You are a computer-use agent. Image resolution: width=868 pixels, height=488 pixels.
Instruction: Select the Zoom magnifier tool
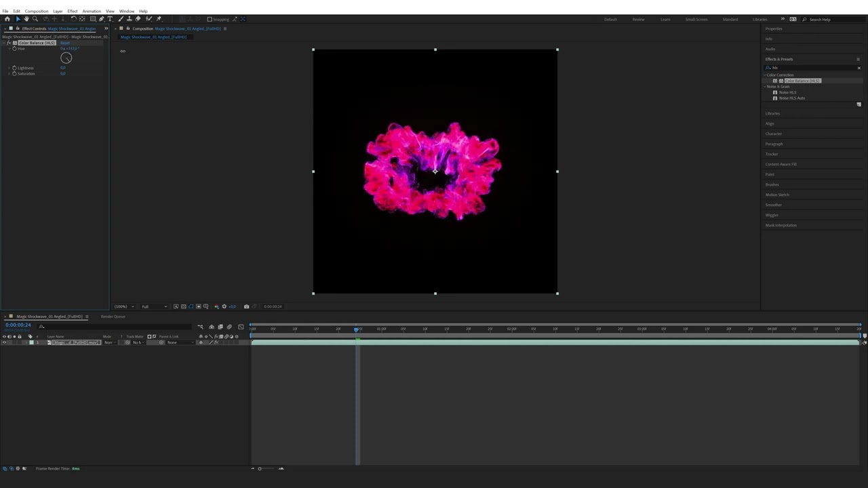[35, 19]
